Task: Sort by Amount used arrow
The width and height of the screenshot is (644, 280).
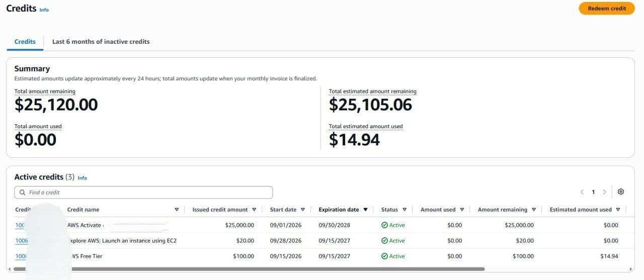Action: 462,210
